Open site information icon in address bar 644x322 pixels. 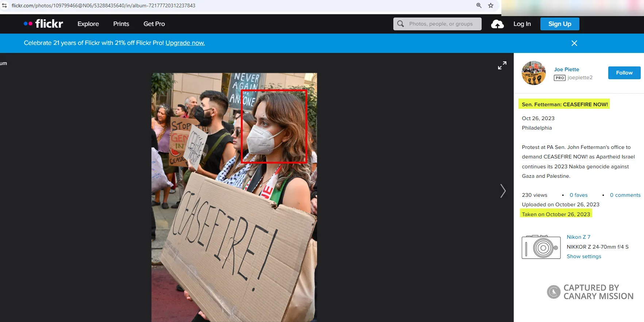(4, 5)
